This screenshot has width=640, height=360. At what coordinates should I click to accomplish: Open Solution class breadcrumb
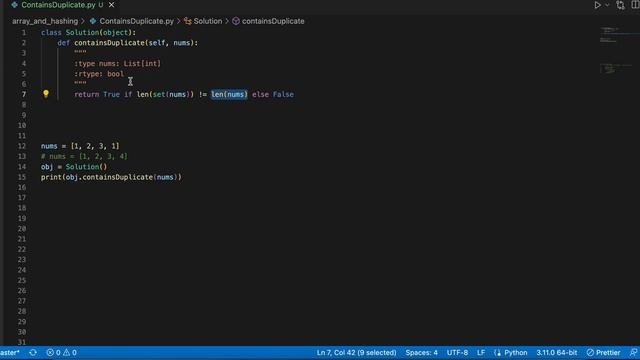208,21
